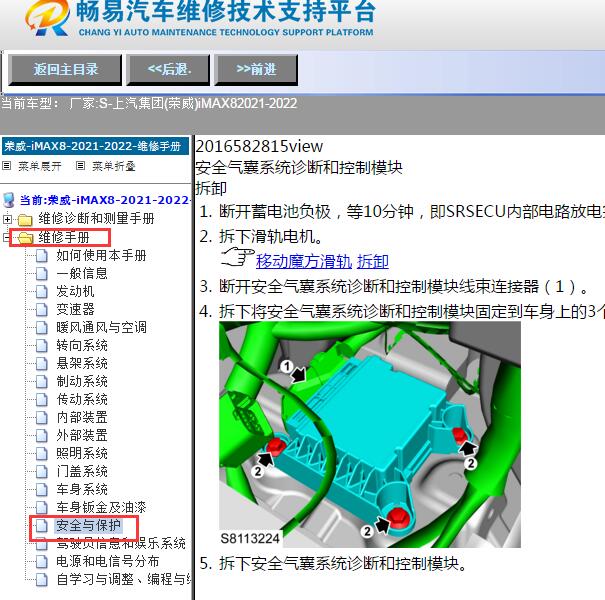The width and height of the screenshot is (605, 600).
Task: Select the 维修手册 tree entry
Action: (64, 237)
